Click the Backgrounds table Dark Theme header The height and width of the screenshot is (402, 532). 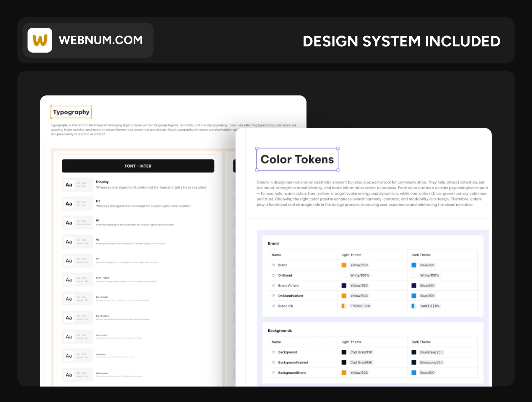point(421,342)
